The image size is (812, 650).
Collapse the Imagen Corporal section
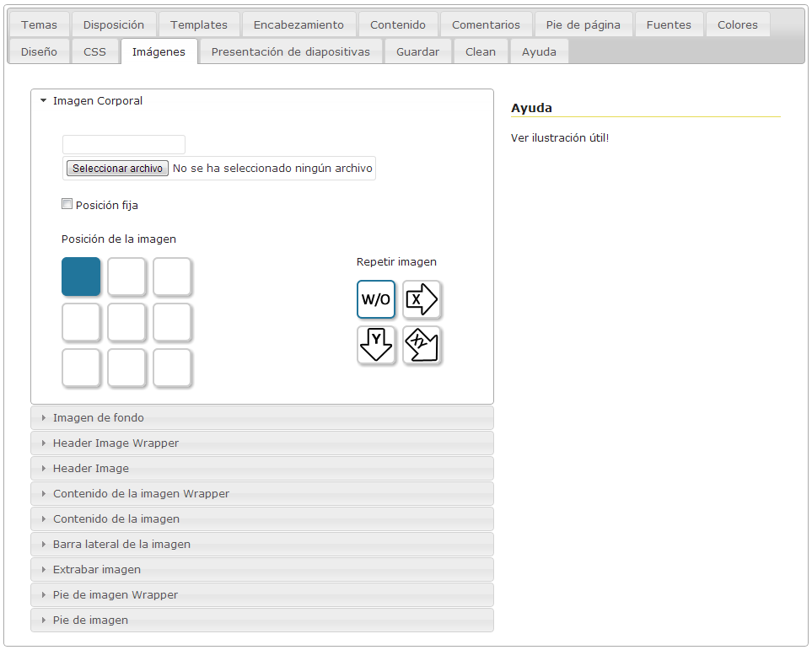coord(262,101)
